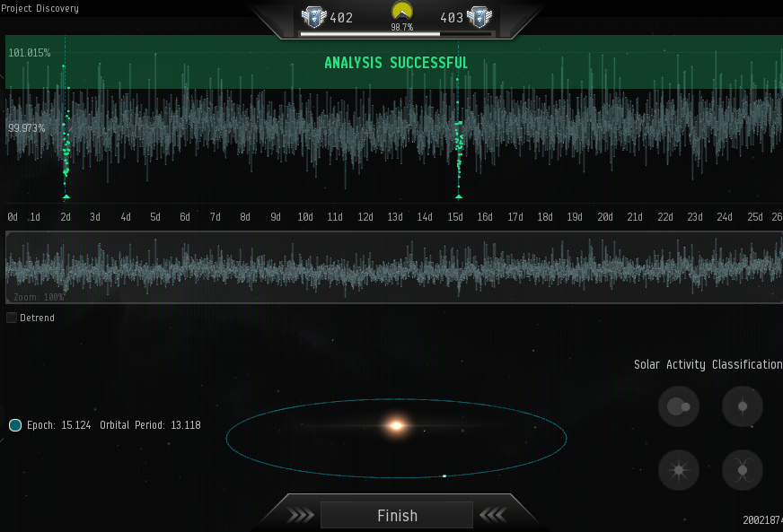Select the eclipsing binary classification icon
Viewport: 783px width, 532px height.
[x=679, y=406]
